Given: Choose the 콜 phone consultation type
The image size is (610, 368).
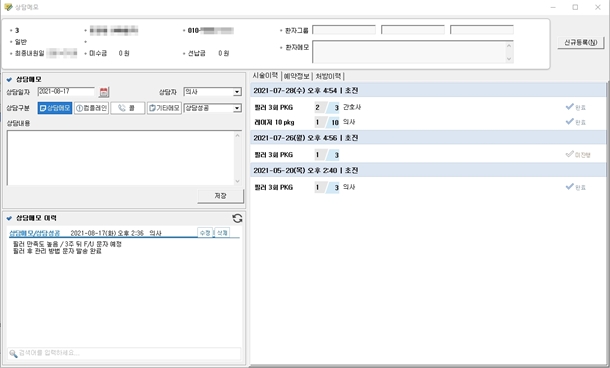Looking at the screenshot, I should click(x=128, y=108).
